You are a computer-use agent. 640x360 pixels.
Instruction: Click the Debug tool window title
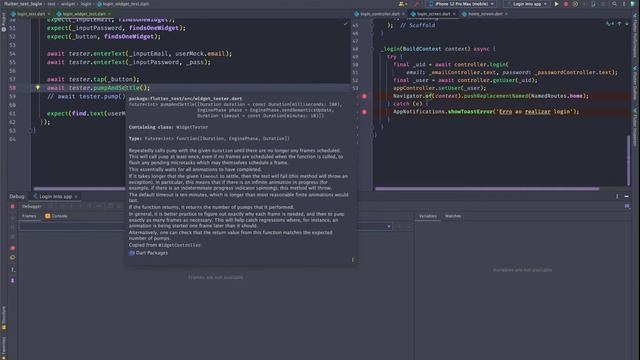pos(17,196)
